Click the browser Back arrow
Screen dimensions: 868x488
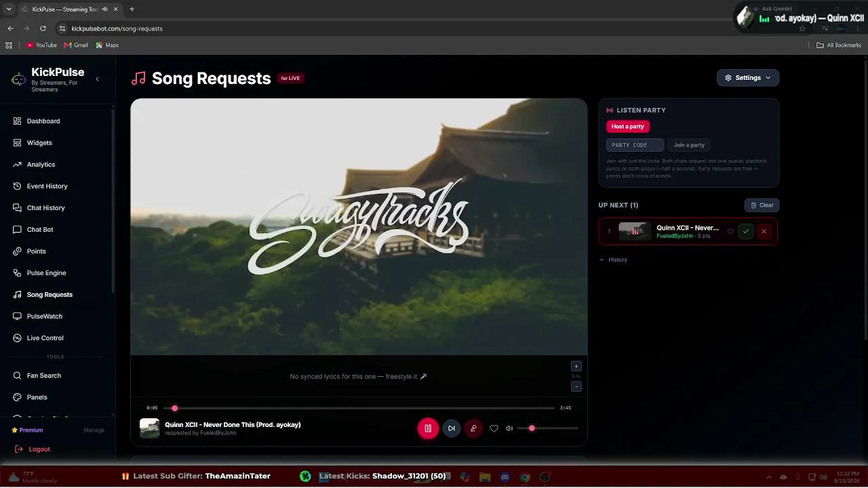coord(10,28)
